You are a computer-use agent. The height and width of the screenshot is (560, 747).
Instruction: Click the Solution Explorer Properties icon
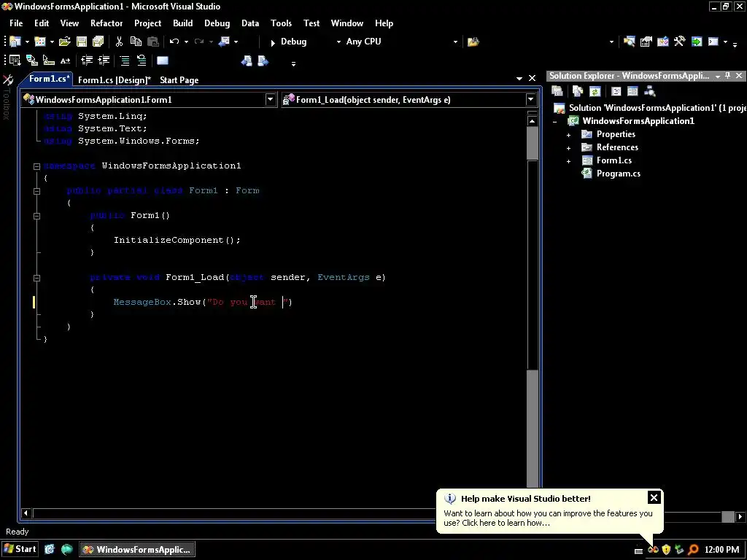(x=557, y=91)
